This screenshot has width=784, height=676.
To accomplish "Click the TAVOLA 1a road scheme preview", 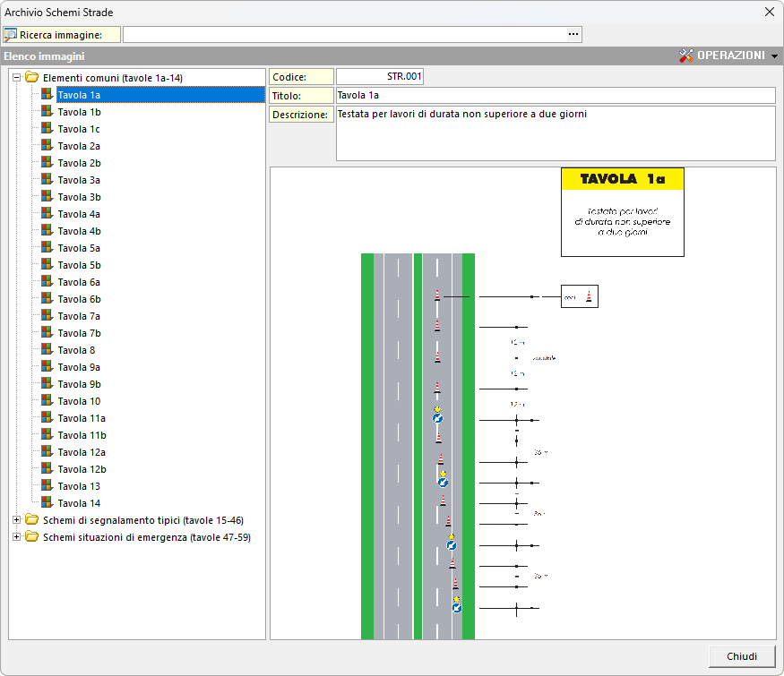I will 522,403.
